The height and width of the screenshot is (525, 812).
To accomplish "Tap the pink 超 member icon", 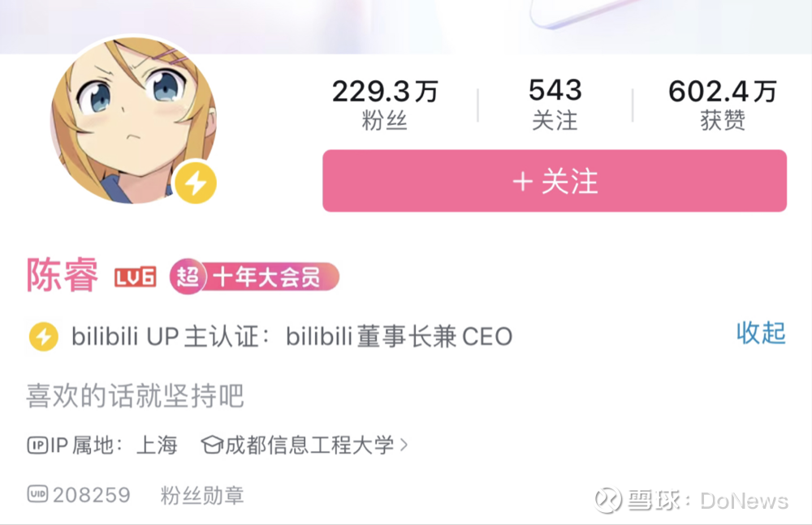I will pyautogui.click(x=187, y=277).
